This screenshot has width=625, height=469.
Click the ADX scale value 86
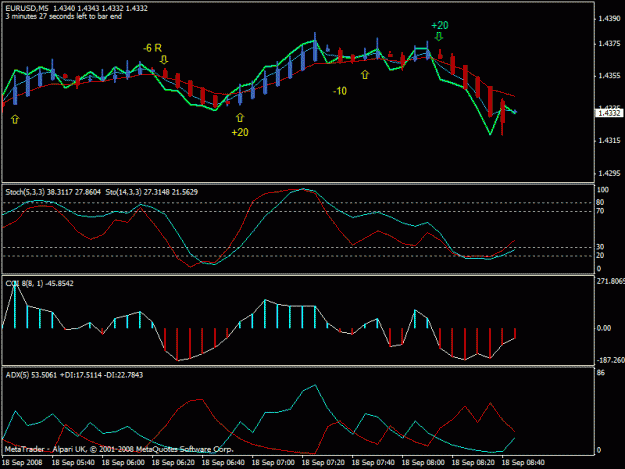pyautogui.click(x=601, y=373)
